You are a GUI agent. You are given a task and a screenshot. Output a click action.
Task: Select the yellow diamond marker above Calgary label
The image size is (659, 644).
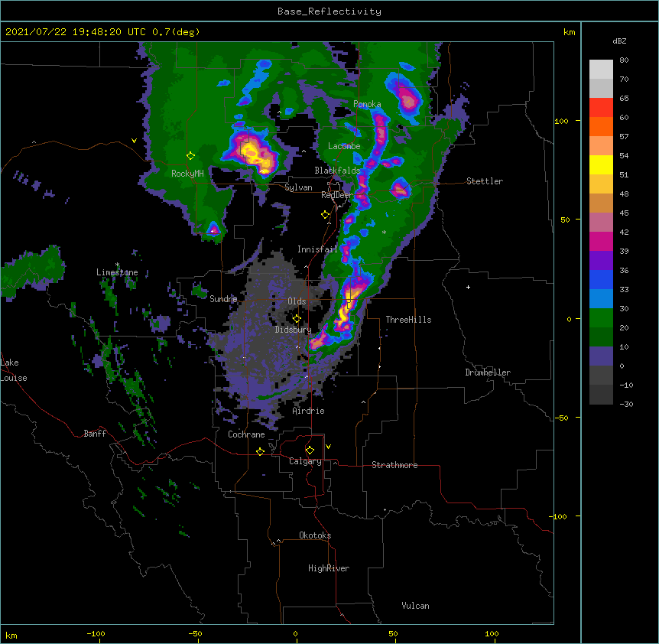pyautogui.click(x=310, y=450)
